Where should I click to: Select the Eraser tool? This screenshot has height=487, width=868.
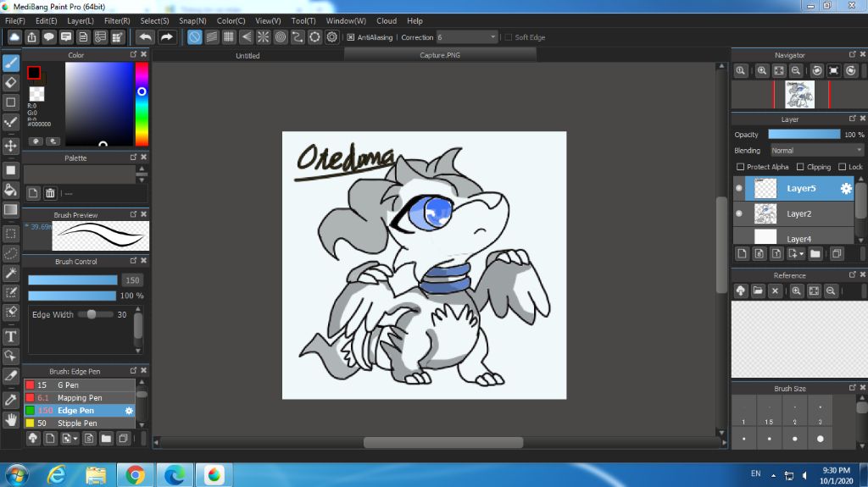[10, 82]
